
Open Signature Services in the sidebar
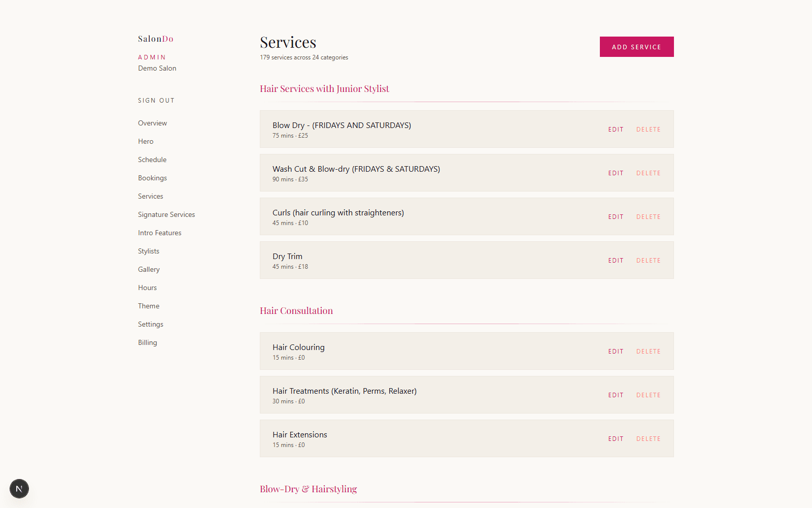[166, 214]
